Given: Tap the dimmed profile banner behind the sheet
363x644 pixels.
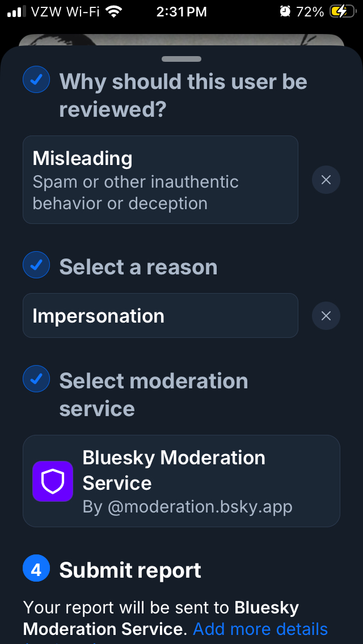Looking at the screenshot, I should tap(181, 40).
